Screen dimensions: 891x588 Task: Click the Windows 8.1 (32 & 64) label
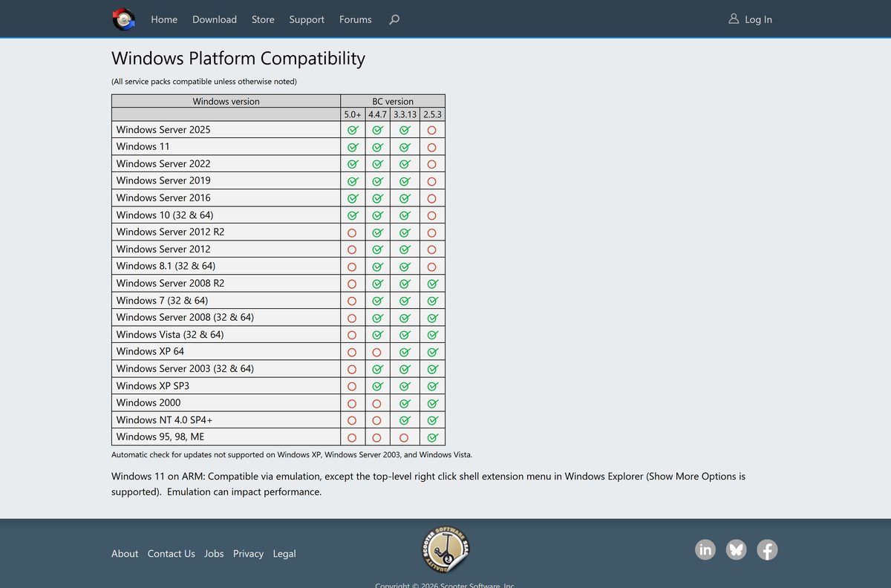tap(166, 266)
